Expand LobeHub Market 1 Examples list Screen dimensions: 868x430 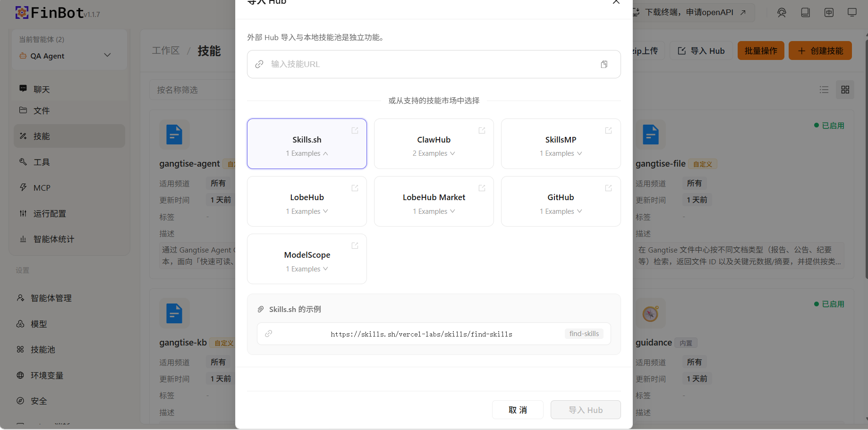[434, 211]
